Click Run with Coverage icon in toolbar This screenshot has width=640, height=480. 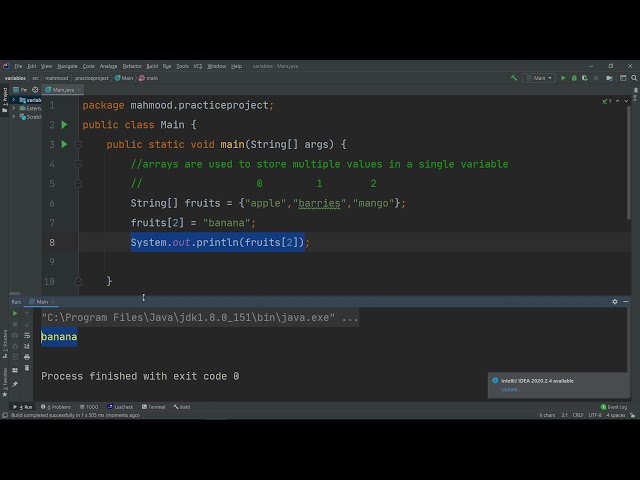(585, 78)
